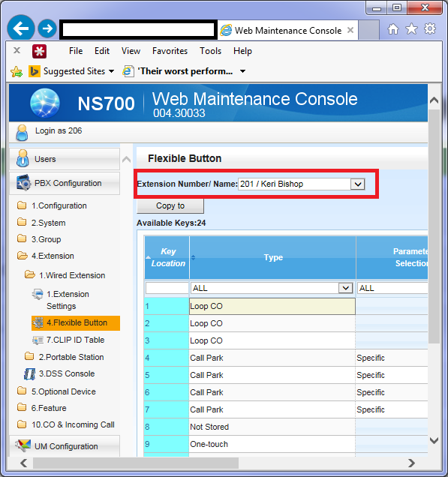Select Specific parameter in row 5

click(x=392, y=375)
